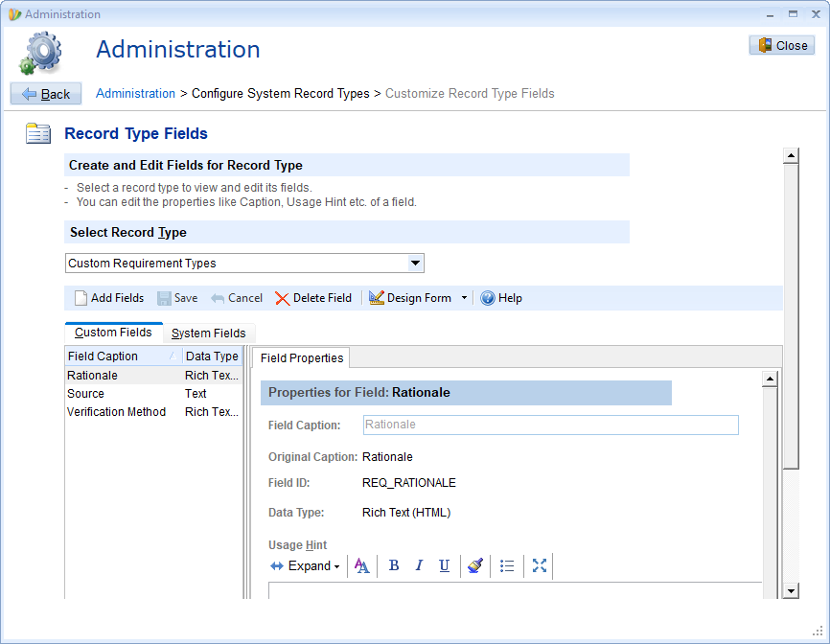830x644 pixels.
Task: Click the Save toolbar button
Action: click(x=177, y=298)
